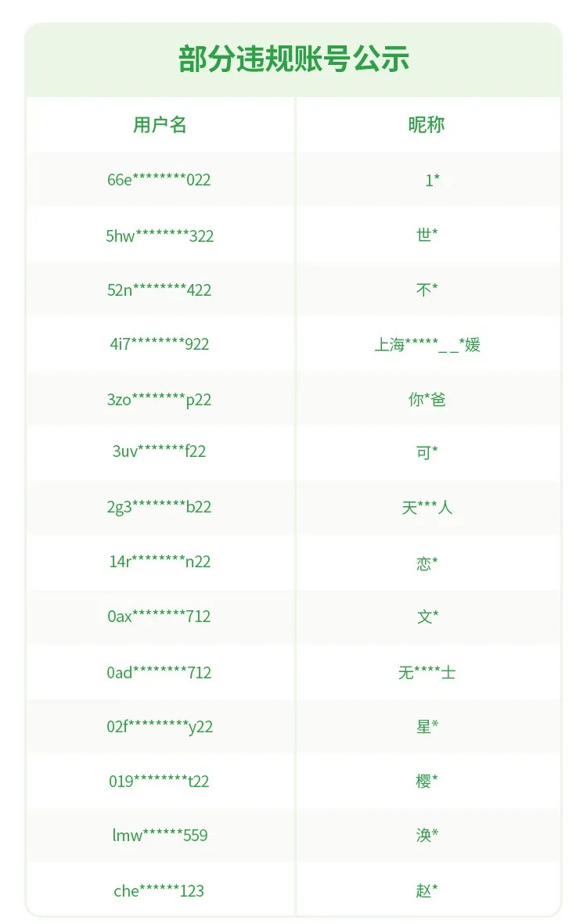Click the 昵称 column header
The image size is (587, 924).
click(427, 125)
